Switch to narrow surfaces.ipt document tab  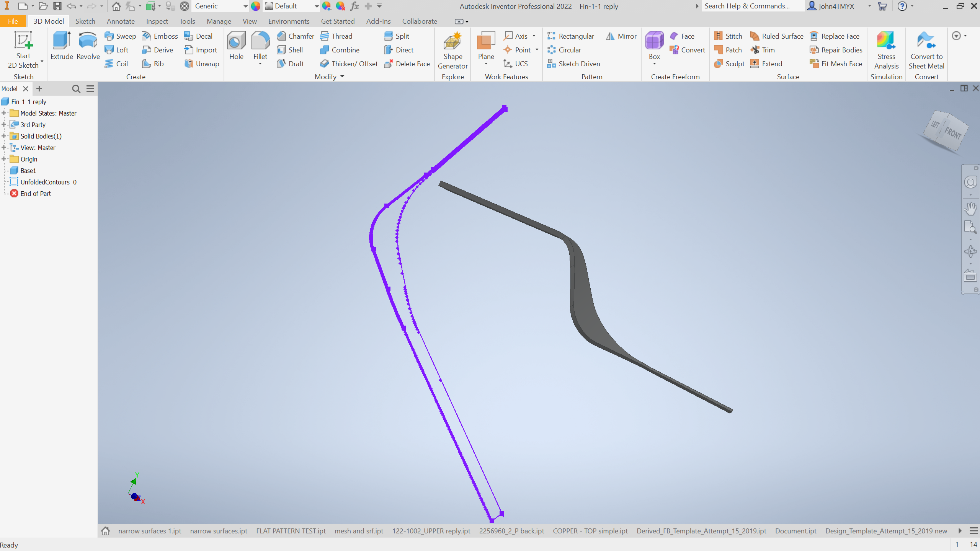click(x=219, y=531)
